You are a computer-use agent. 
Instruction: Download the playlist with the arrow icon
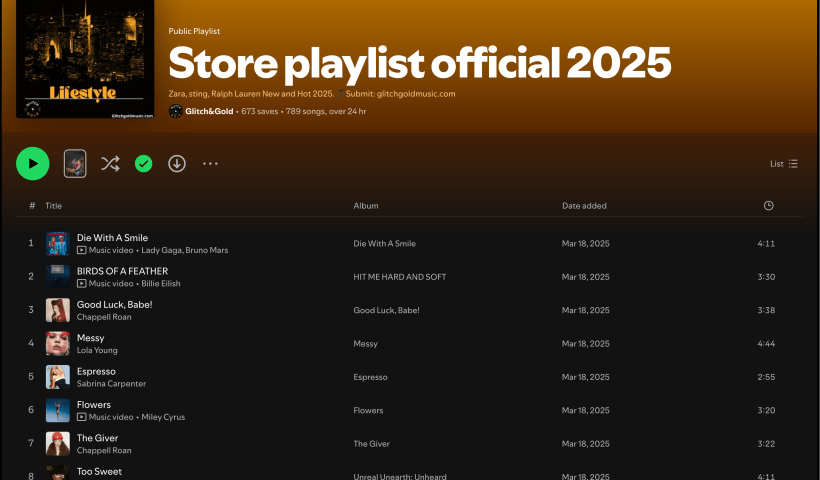(177, 164)
